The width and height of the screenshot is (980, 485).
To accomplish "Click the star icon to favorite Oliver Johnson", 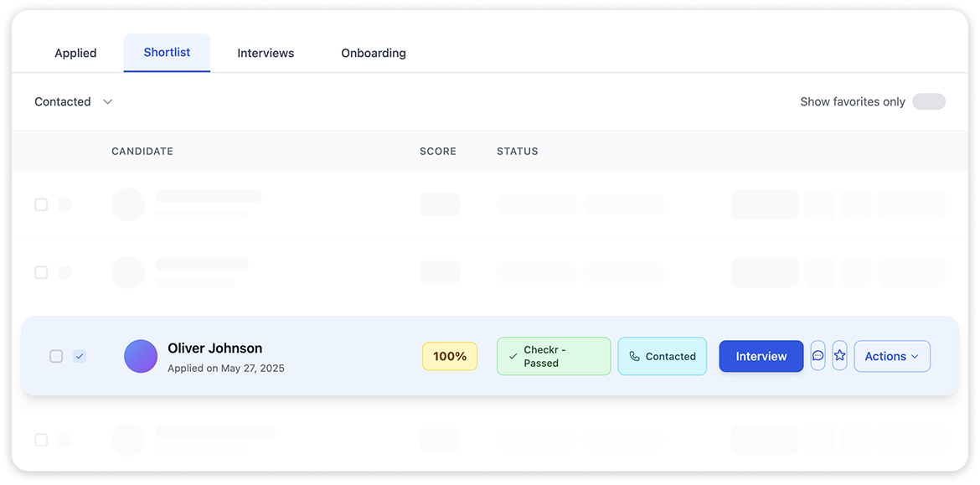I will (x=839, y=356).
